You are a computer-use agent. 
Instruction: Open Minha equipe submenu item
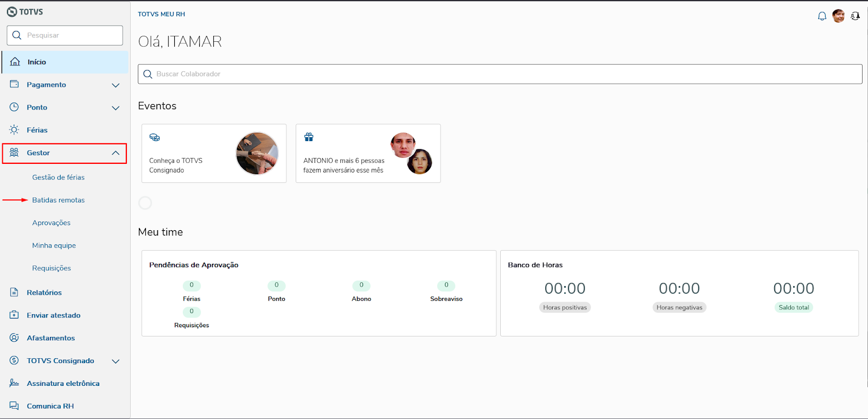pos(54,245)
